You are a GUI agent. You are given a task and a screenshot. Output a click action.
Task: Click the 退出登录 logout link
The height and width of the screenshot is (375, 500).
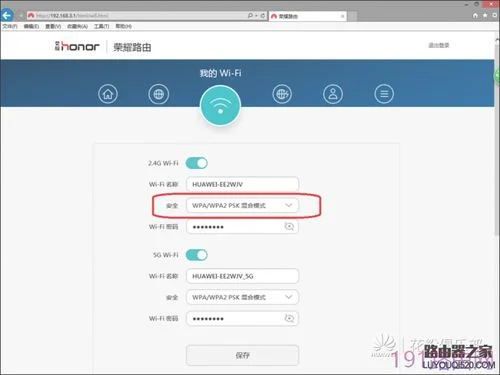[x=439, y=45]
